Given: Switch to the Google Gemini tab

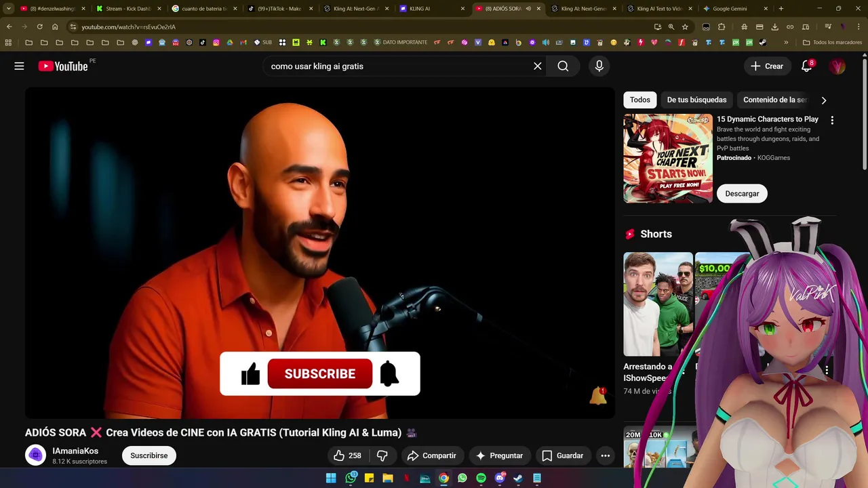Looking at the screenshot, I should tap(736, 9).
